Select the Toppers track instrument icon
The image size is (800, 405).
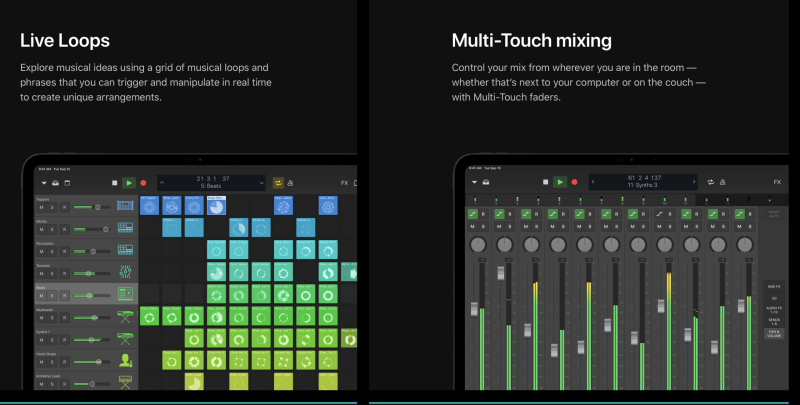(125, 205)
